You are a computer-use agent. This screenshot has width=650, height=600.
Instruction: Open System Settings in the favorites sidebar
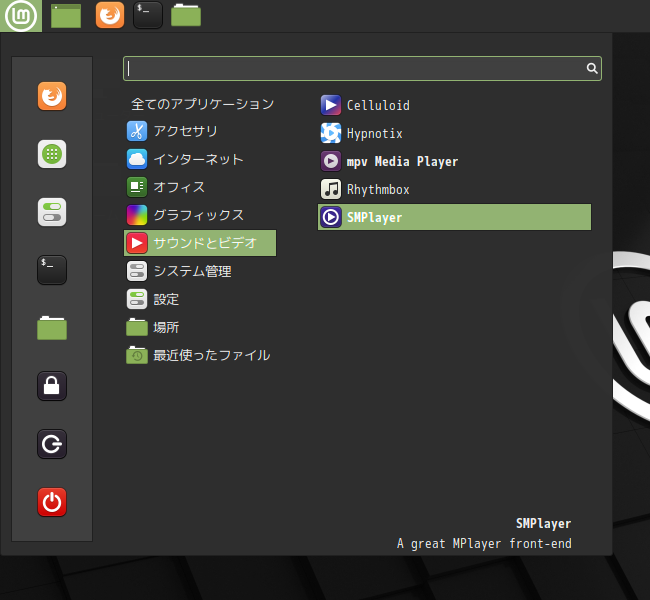click(52, 212)
